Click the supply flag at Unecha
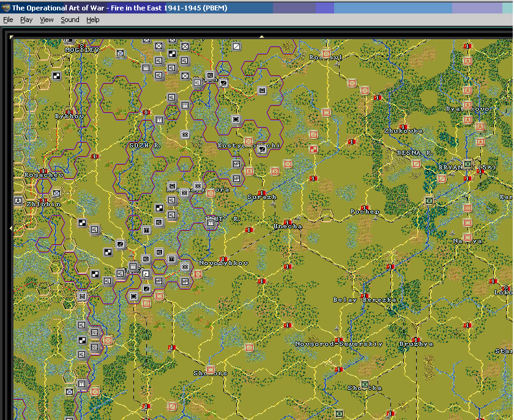The image size is (514, 420). [288, 223]
